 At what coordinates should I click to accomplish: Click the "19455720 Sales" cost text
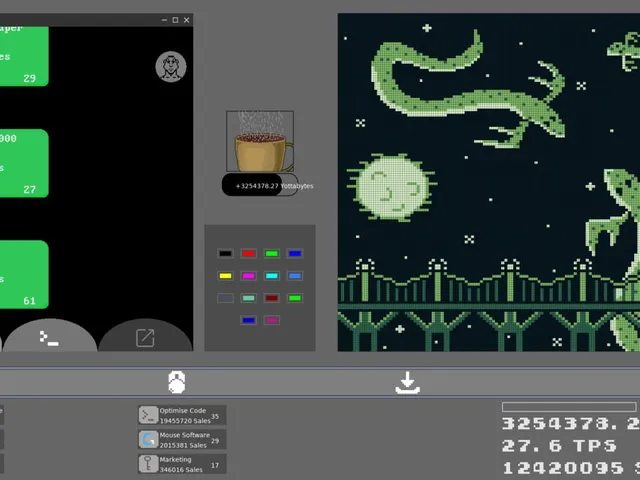[x=185, y=420]
